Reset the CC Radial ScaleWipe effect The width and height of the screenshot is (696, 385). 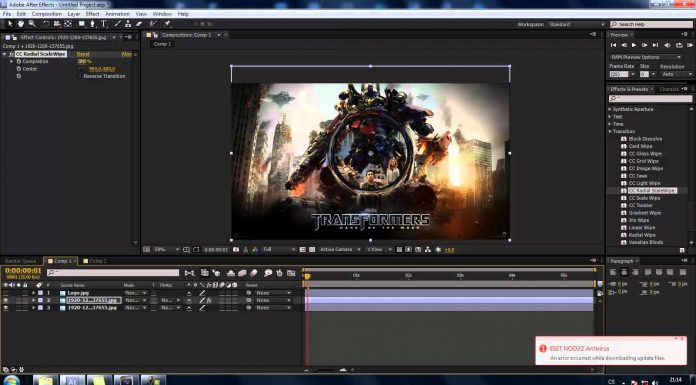[x=83, y=54]
